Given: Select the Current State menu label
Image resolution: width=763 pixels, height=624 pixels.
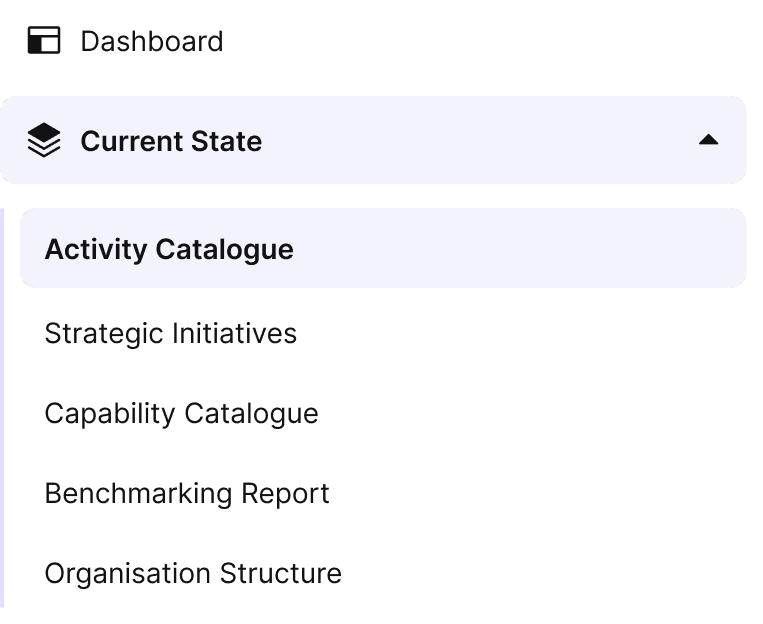Looking at the screenshot, I should [171, 141].
